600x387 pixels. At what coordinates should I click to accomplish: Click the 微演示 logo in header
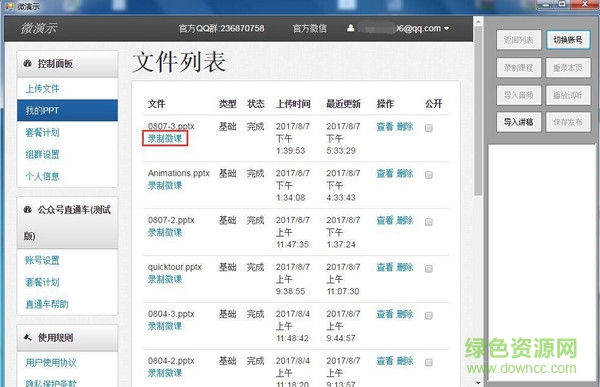point(39,28)
